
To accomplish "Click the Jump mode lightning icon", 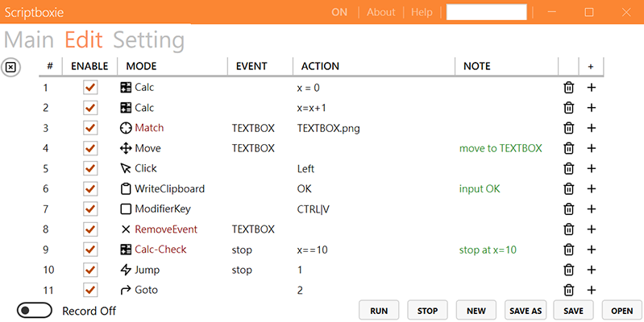I will point(126,270).
